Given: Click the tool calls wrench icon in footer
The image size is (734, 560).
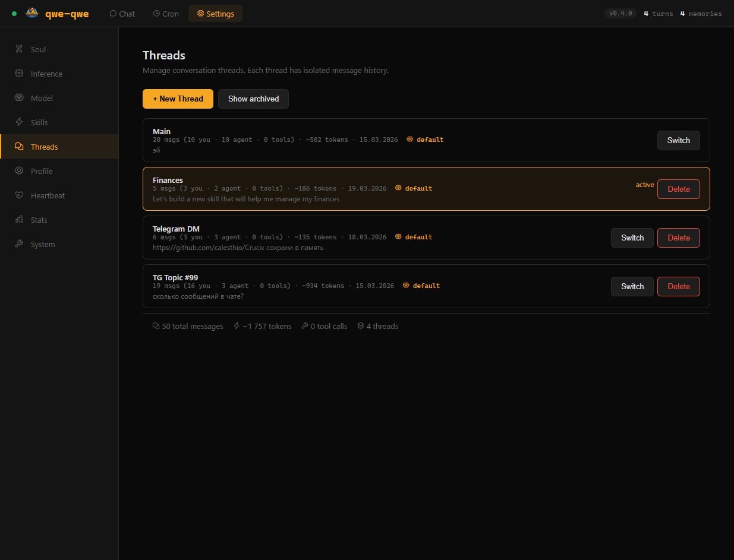Looking at the screenshot, I should [x=305, y=326].
